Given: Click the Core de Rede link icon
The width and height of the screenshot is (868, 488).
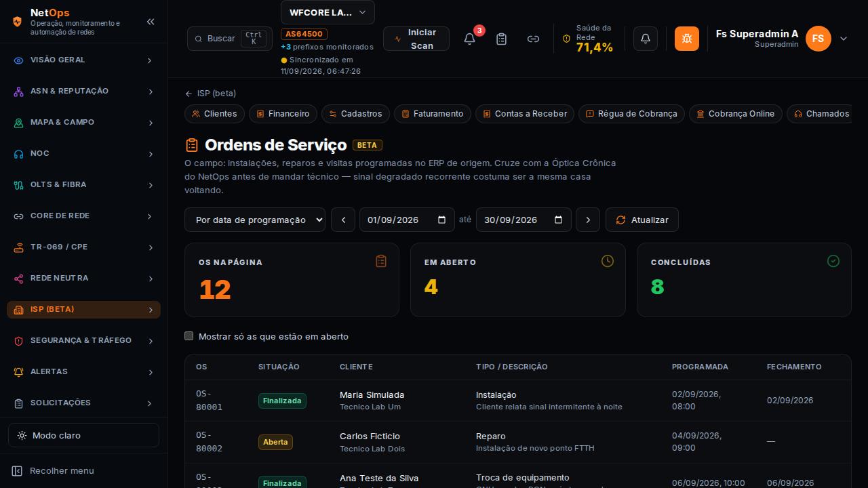Looking at the screenshot, I should tap(19, 216).
